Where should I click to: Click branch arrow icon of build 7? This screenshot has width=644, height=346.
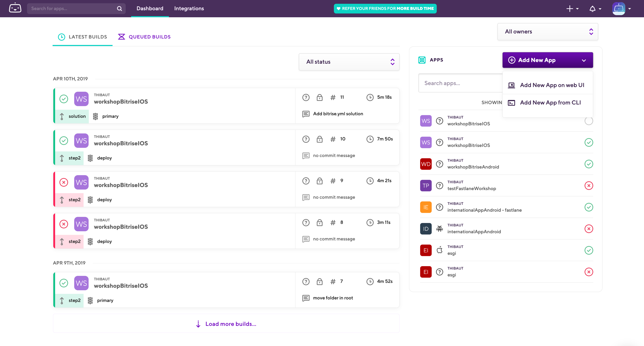click(62, 301)
